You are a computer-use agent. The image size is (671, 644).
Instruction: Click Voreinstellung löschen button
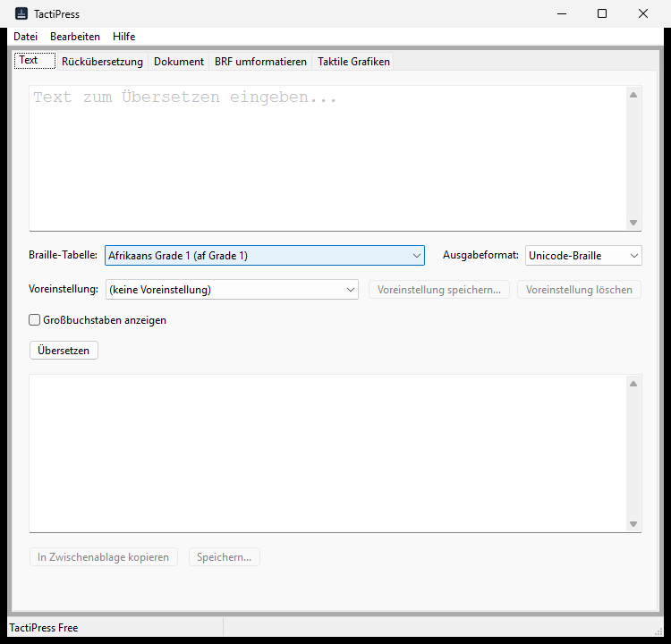[579, 290]
